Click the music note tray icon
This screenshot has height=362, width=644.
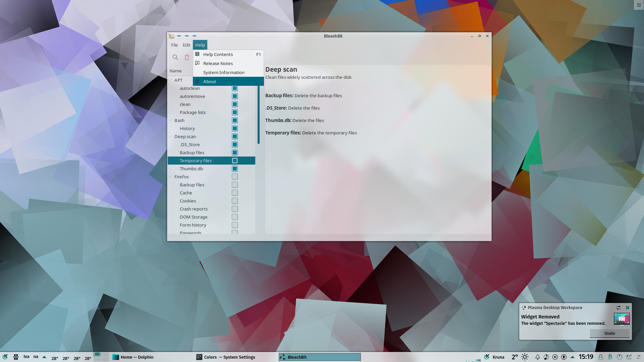546,357
